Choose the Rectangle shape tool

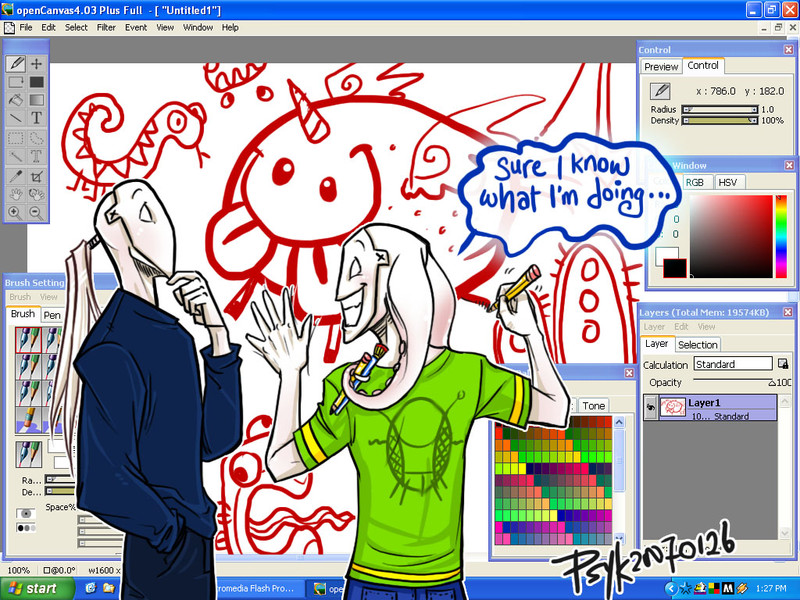pyautogui.click(x=16, y=82)
